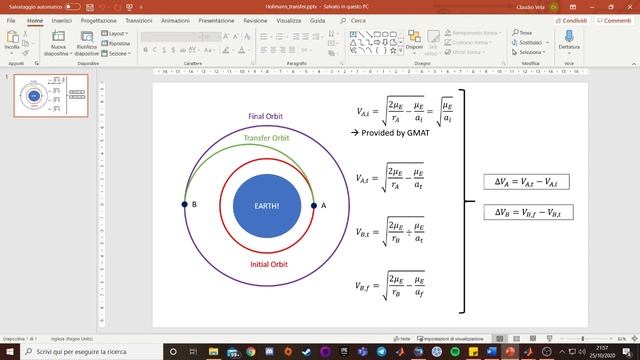Click the bulleted list icon

(x=264, y=37)
